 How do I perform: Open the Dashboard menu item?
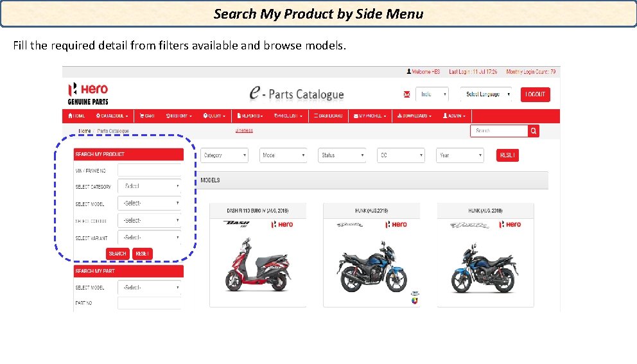point(328,116)
